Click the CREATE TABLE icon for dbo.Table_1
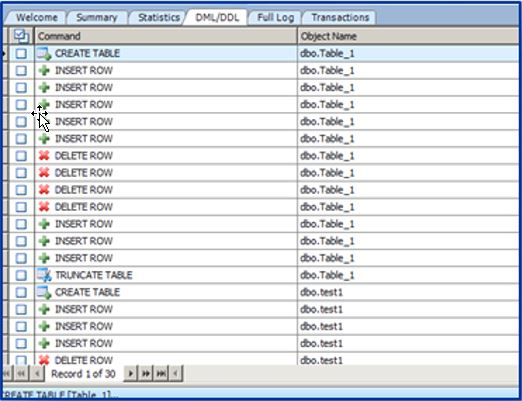522x401 pixels. 44,54
